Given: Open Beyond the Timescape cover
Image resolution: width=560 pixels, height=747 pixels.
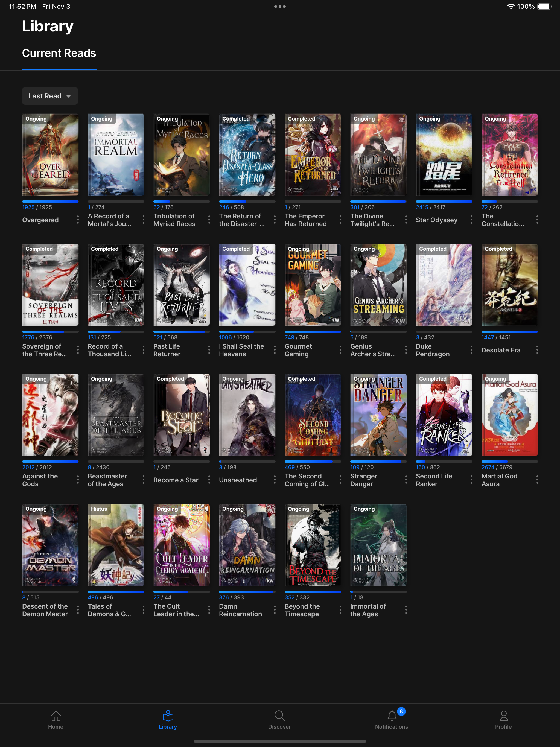Looking at the screenshot, I should coord(313,545).
